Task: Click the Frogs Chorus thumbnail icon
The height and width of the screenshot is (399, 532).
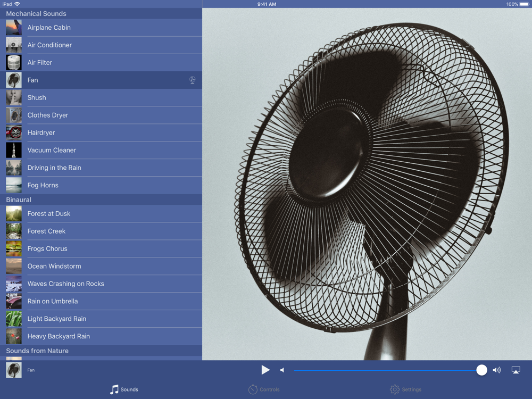Action: (14, 248)
